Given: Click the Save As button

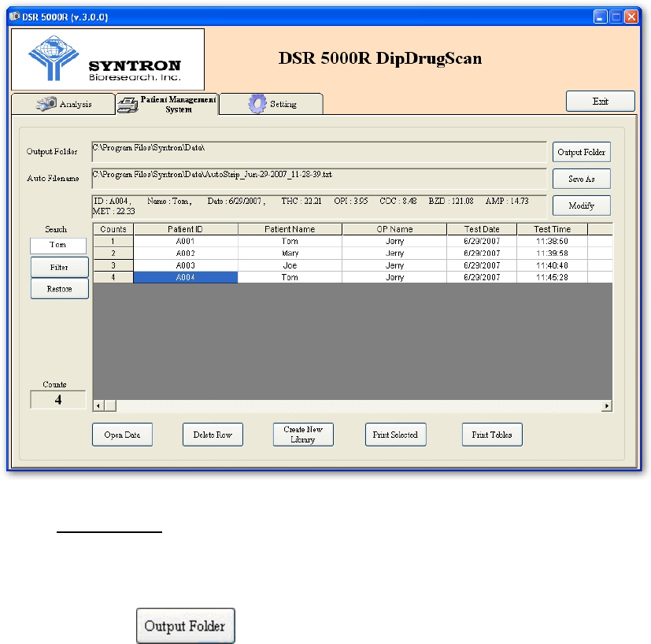Looking at the screenshot, I should 581,179.
